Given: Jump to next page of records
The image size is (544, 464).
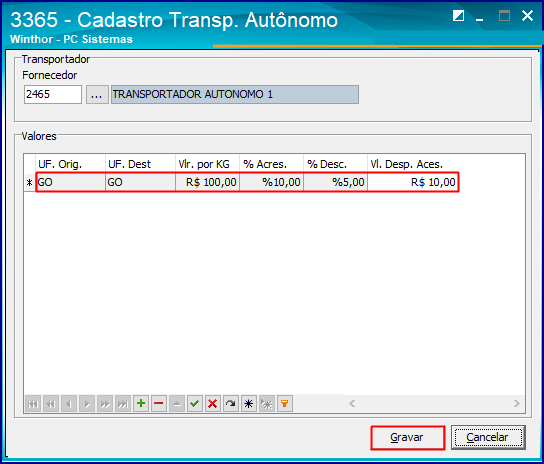Looking at the screenshot, I should point(105,404).
